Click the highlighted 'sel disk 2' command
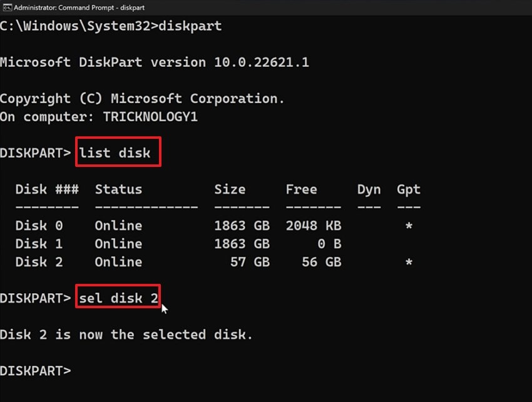This screenshot has height=402, width=532. 117,298
